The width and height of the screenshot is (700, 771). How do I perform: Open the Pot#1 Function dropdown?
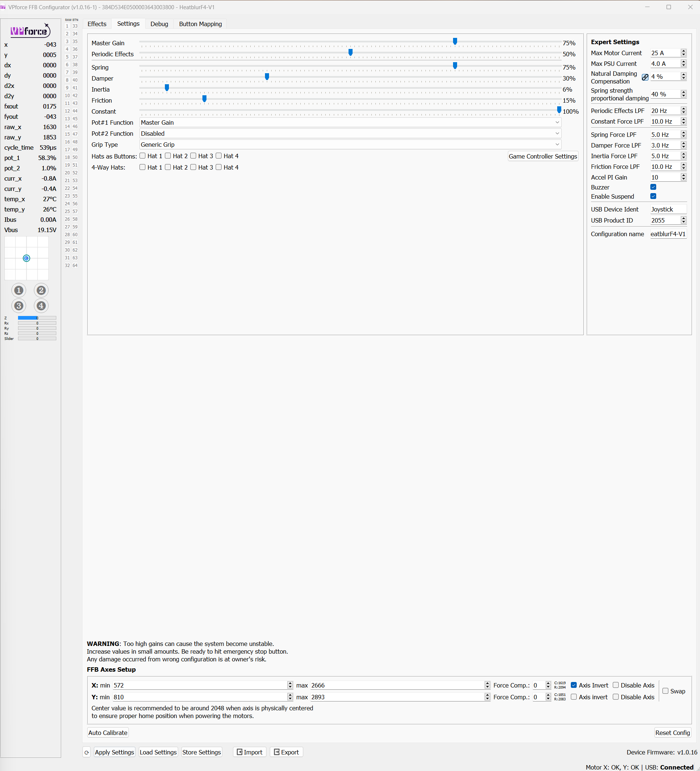(350, 122)
